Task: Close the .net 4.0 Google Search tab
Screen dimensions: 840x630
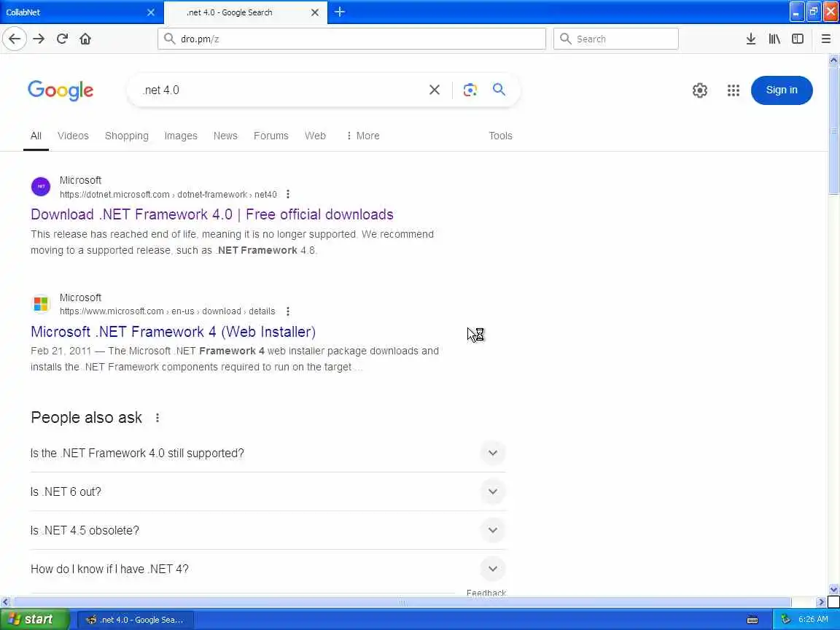Action: (x=315, y=12)
